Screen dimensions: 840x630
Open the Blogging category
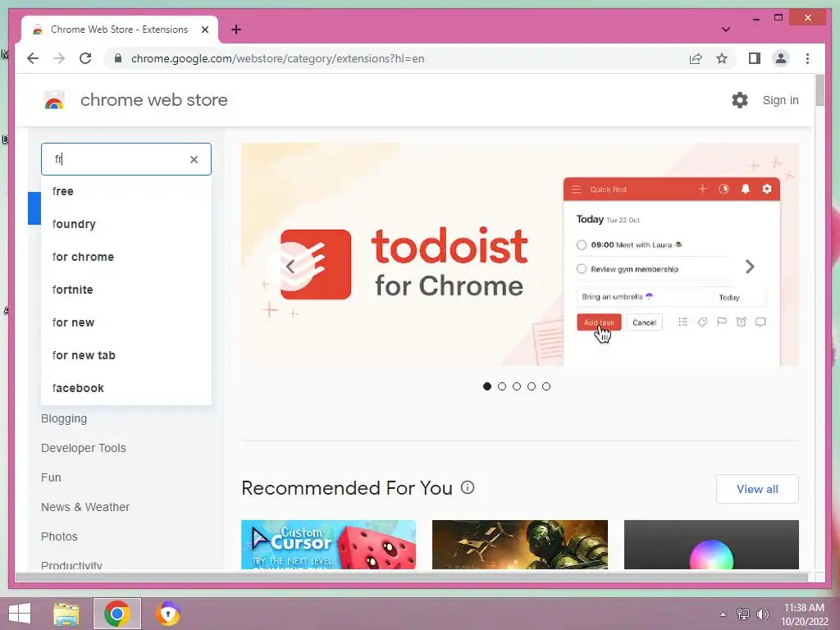(x=64, y=418)
